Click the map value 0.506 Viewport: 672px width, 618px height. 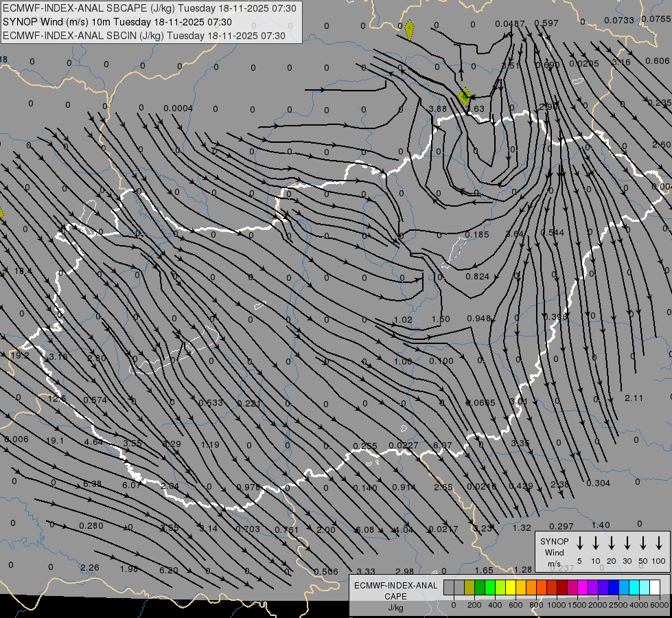[326, 572]
